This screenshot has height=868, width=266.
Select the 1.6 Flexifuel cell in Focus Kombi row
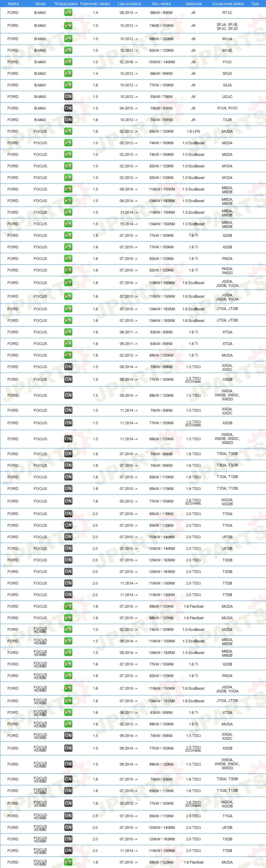click(194, 862)
